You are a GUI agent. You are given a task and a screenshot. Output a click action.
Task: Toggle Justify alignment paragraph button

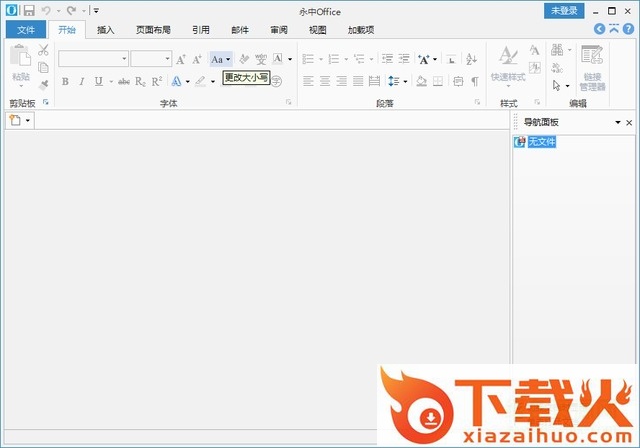[x=358, y=81]
